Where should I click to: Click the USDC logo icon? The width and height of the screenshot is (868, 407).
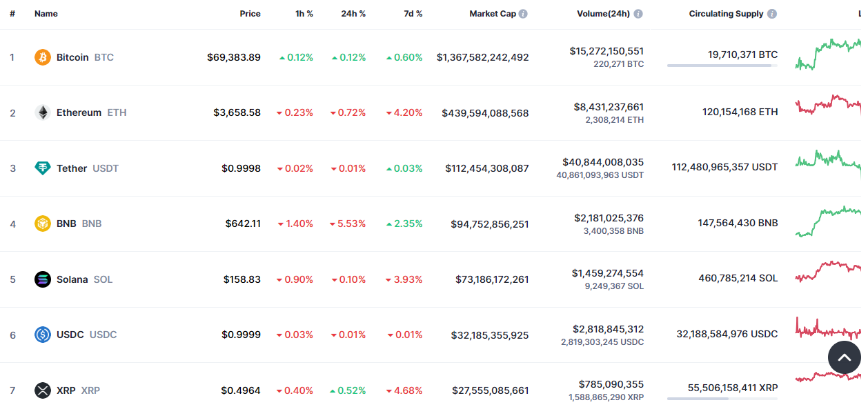[x=43, y=335]
